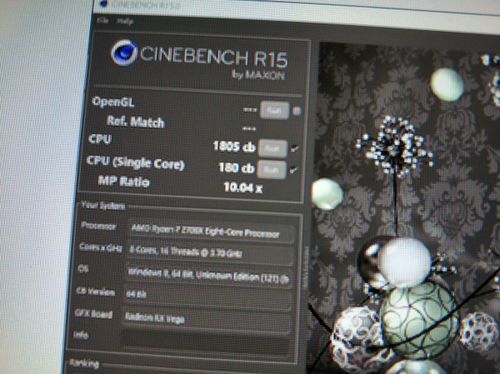Viewport: 500px width, 374px height.
Task: Toggle the CPU test checkbox
Action: [295, 149]
